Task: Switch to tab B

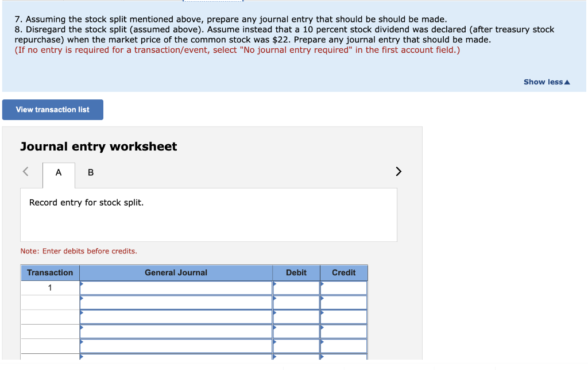Action: pos(90,172)
